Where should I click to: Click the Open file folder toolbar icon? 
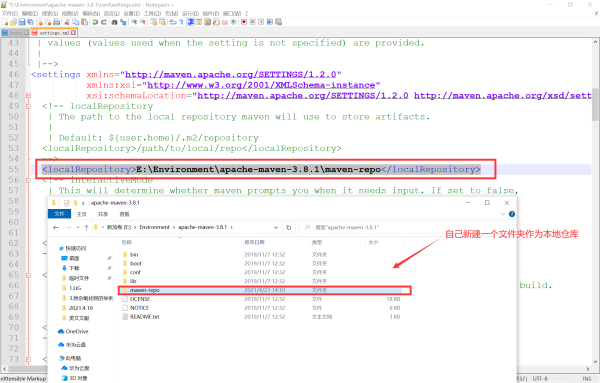click(13, 22)
